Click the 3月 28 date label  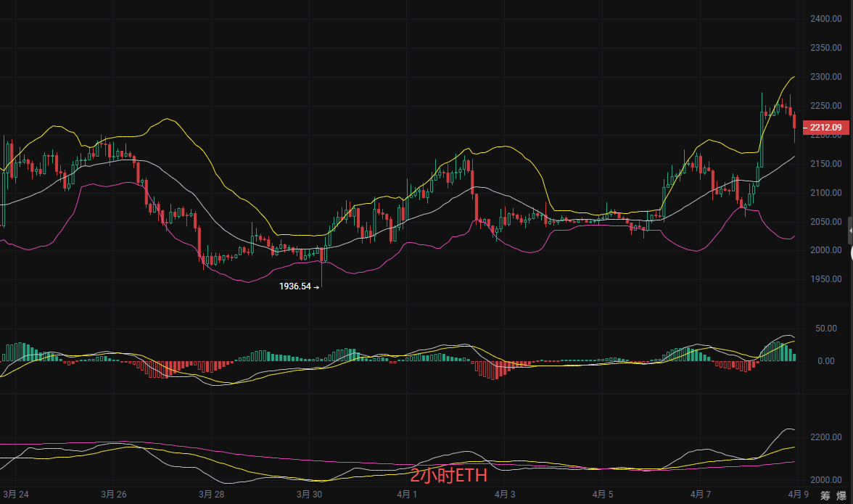coord(211,495)
